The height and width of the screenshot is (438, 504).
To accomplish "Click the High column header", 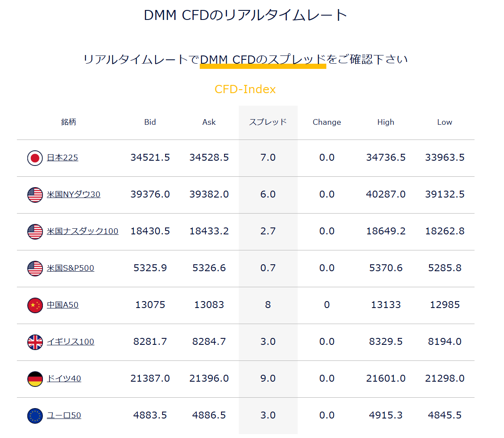I will click(386, 122).
